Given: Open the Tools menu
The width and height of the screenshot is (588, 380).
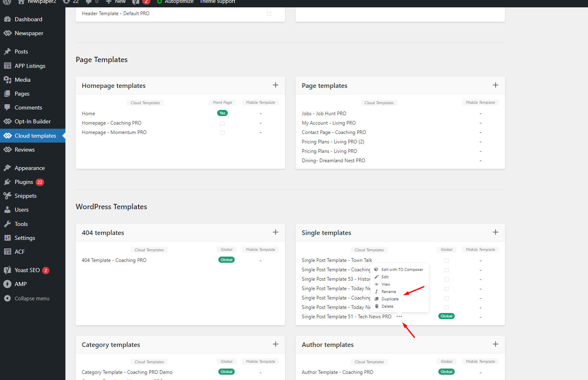Looking at the screenshot, I should click(x=21, y=224).
